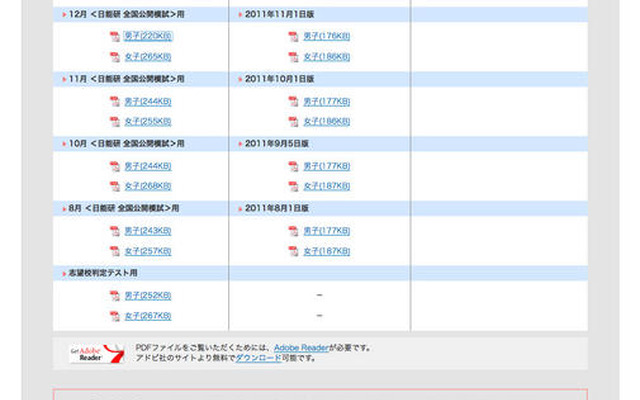
Task: Click the PDF icon beside 女子(267KB)
Action: (115, 316)
